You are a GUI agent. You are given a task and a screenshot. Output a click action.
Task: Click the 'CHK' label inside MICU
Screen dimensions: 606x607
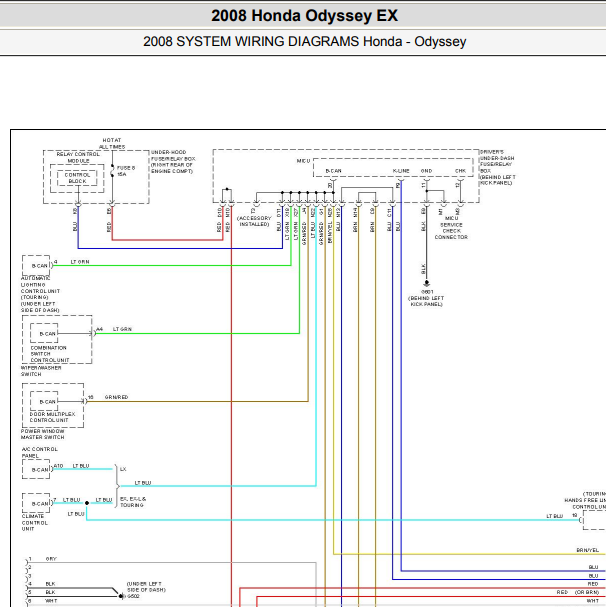tap(460, 171)
